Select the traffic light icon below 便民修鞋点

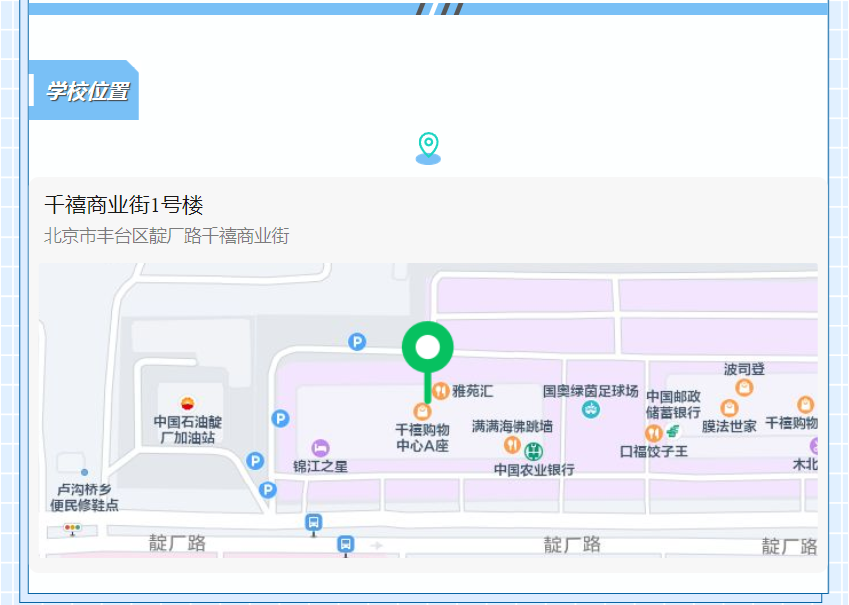[72, 528]
